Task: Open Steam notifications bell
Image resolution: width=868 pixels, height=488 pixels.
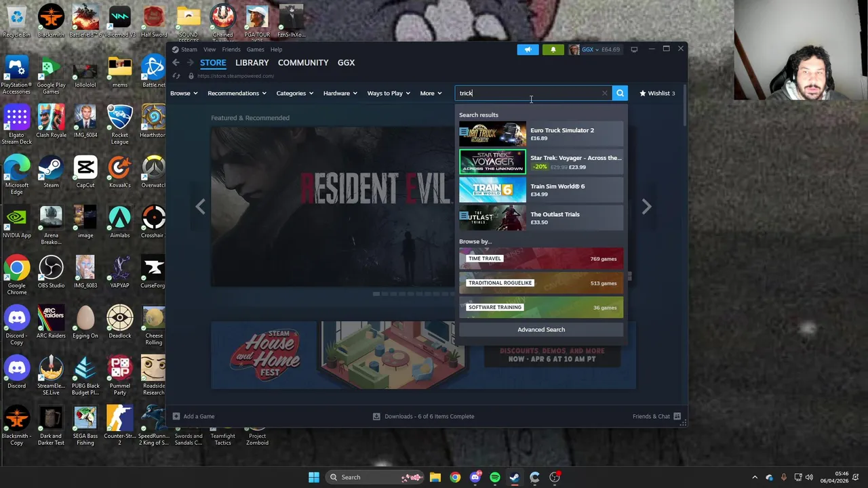Action: (x=553, y=49)
